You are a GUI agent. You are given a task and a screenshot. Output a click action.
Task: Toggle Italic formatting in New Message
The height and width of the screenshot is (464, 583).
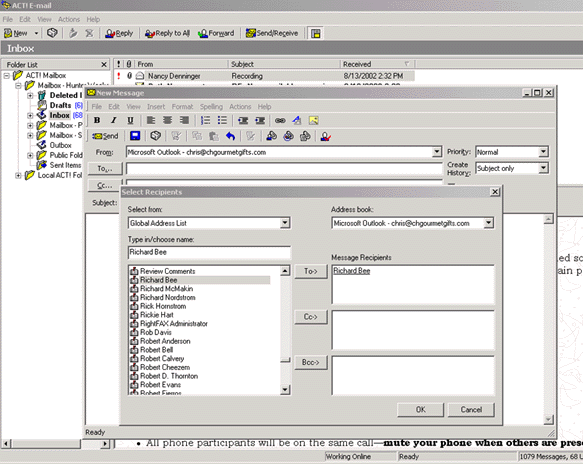click(114, 120)
